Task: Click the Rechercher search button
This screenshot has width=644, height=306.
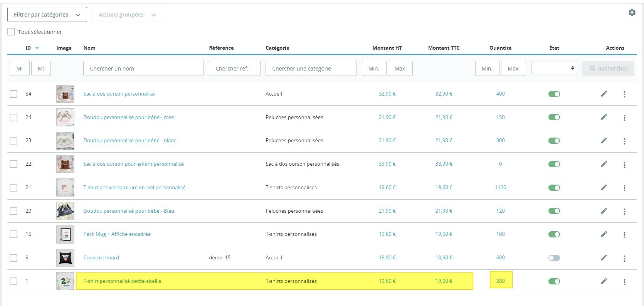Action: coord(608,69)
